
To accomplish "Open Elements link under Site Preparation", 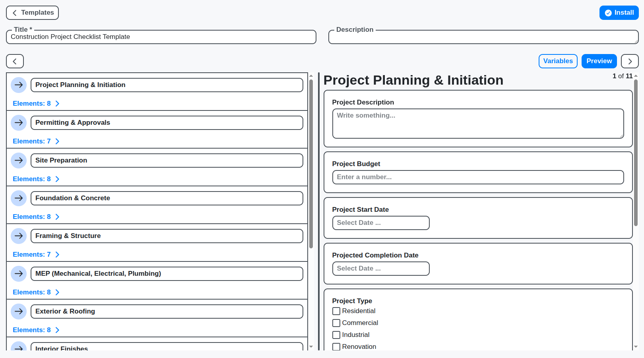I will coord(36,179).
